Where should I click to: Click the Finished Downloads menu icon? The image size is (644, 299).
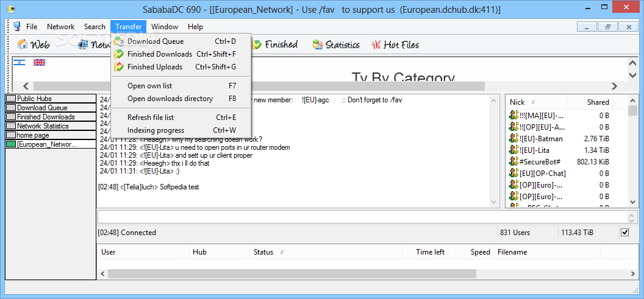pos(119,54)
